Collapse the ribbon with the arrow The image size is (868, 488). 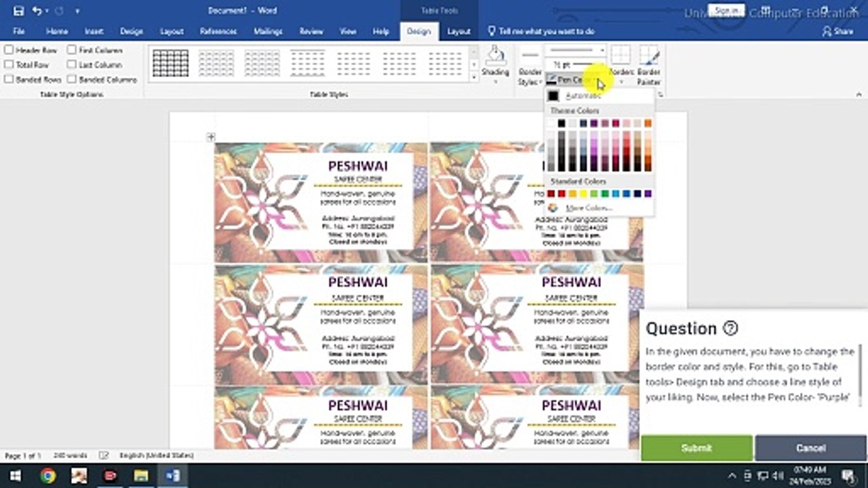[x=859, y=95]
